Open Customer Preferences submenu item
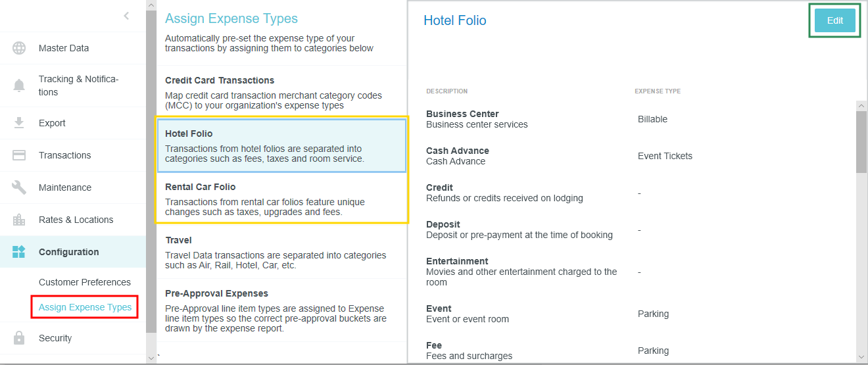 [x=85, y=282]
